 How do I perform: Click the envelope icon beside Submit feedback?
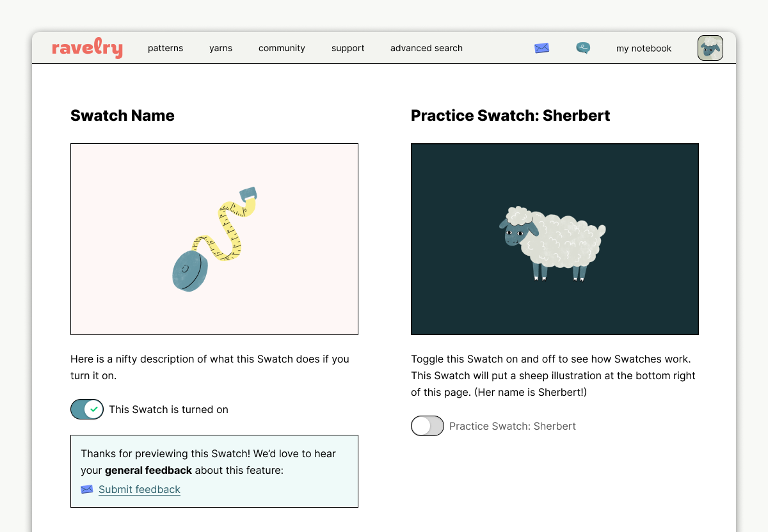86,489
